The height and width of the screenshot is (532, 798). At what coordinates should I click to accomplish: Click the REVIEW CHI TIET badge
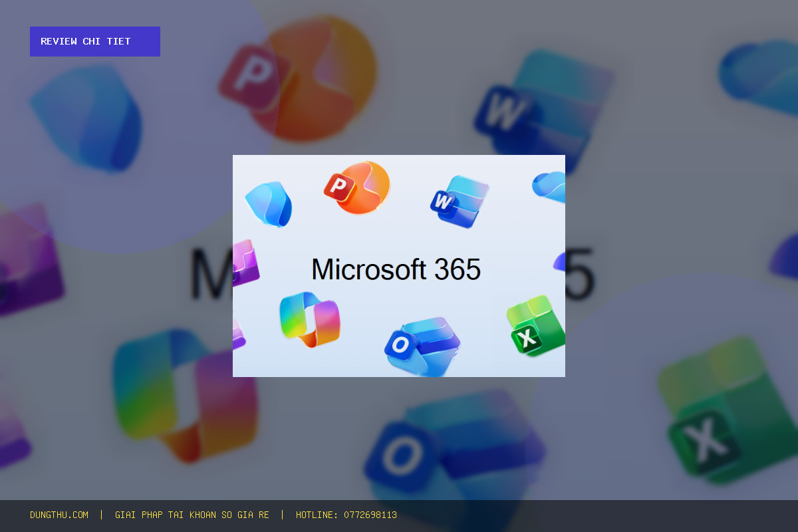pyautogui.click(x=95, y=41)
